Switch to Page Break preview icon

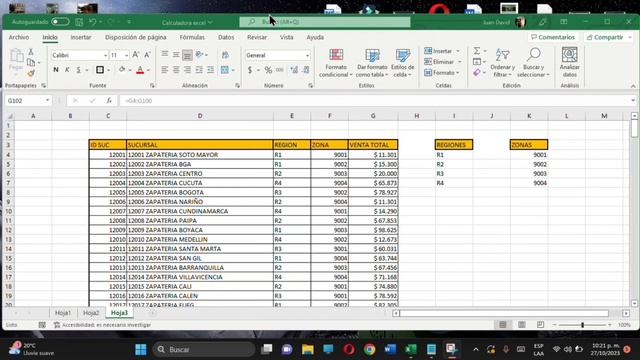coord(540,325)
